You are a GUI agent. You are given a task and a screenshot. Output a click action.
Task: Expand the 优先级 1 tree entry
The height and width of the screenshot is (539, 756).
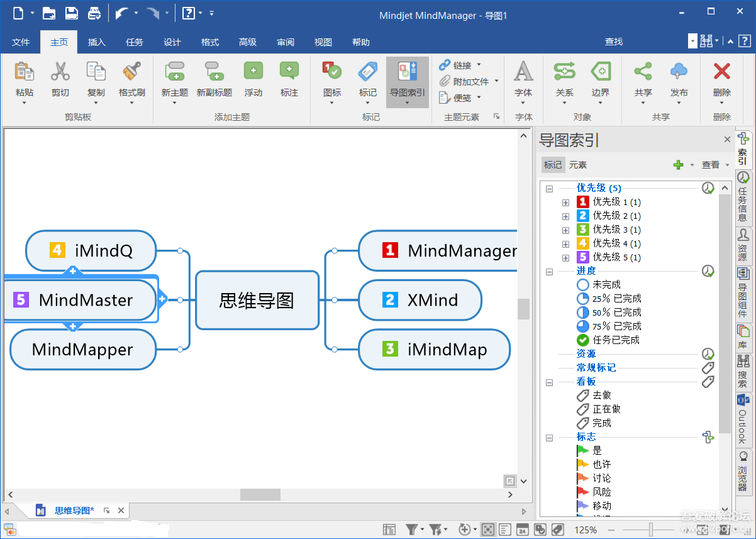click(565, 203)
